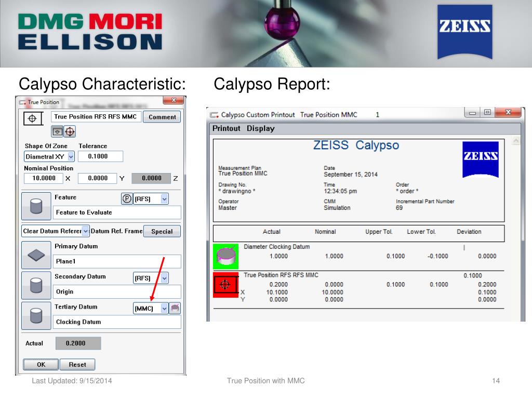Click the Reset button
This screenshot has width=532, height=399.
click(77, 364)
